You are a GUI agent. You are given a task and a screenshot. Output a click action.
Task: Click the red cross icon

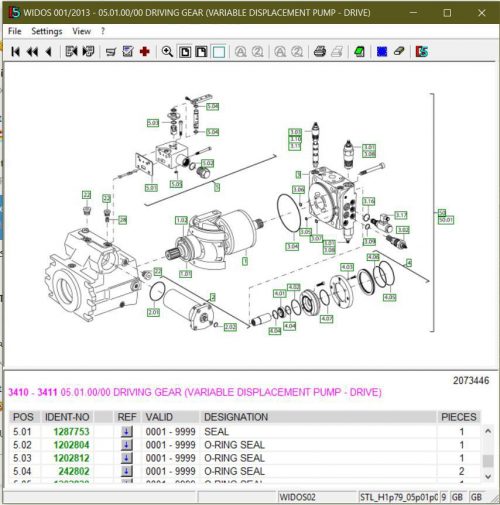(x=145, y=52)
